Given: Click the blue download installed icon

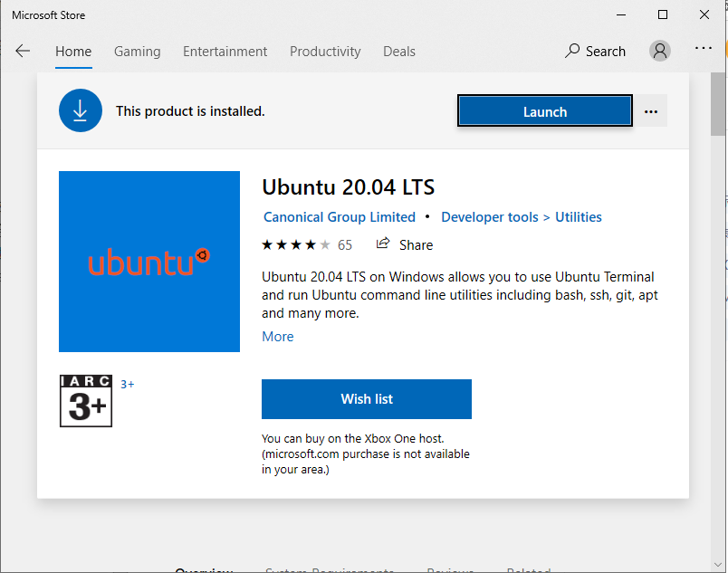Looking at the screenshot, I should [x=81, y=110].
